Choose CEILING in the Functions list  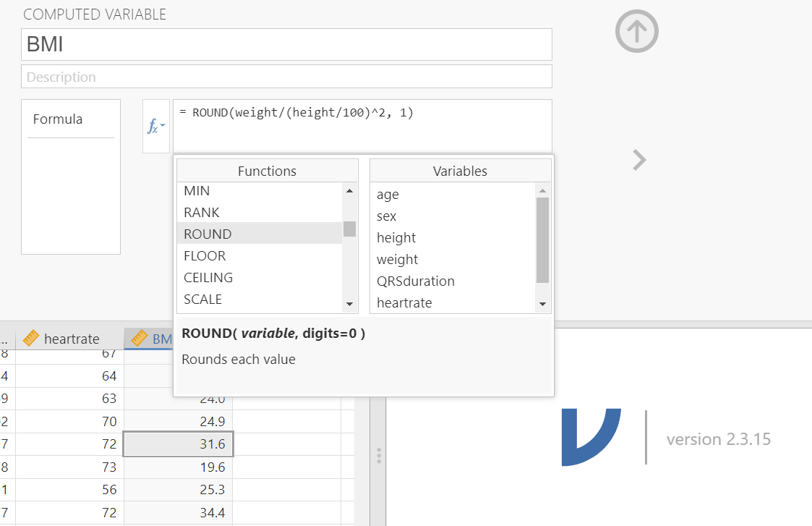coord(259,277)
